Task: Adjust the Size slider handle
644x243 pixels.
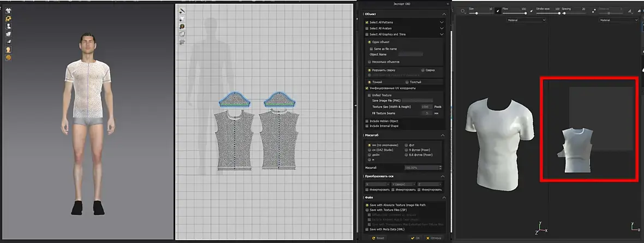Action: click(x=476, y=13)
